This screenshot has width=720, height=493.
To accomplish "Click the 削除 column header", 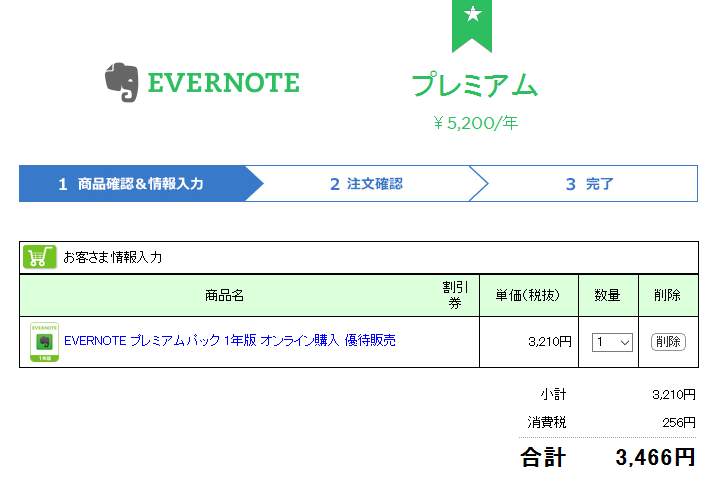I will coord(668,295).
